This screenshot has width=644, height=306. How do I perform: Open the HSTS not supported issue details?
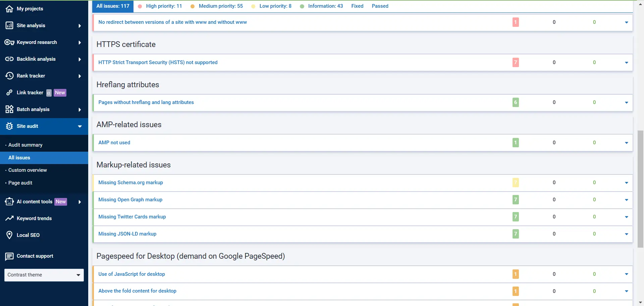tap(158, 62)
